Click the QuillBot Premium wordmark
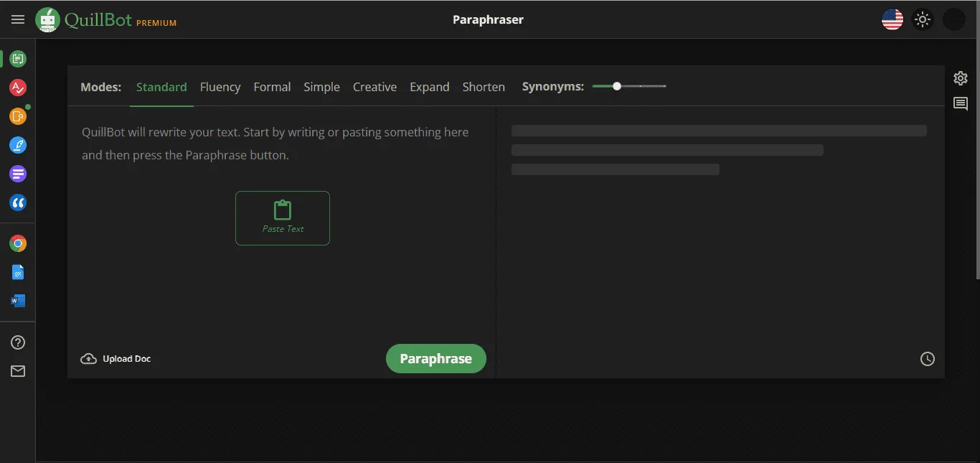This screenshot has height=463, width=980. pyautogui.click(x=121, y=20)
